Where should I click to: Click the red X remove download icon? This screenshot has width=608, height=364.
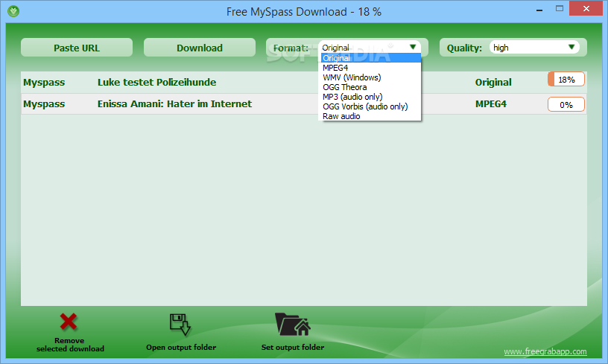pos(69,322)
